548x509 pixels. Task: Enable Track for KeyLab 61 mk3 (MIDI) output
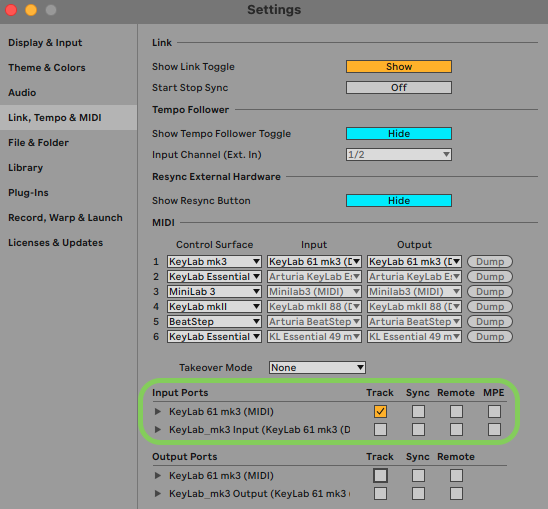[x=380, y=475]
